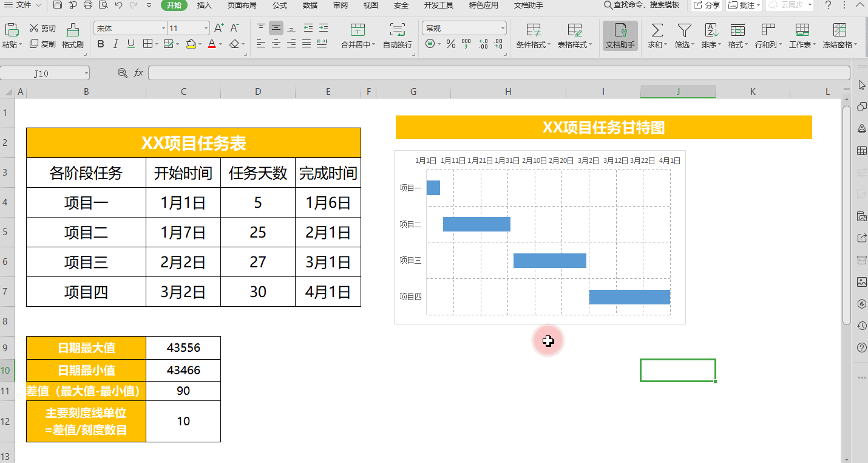The image size is (868, 463).
Task: Open the 文件 (File) menu
Action: (23, 5)
